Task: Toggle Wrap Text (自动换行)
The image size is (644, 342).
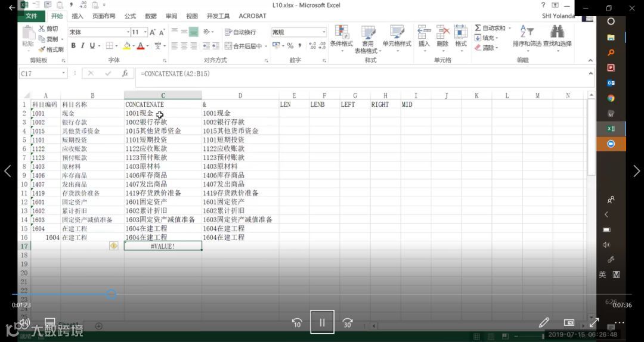Action: pos(240,32)
